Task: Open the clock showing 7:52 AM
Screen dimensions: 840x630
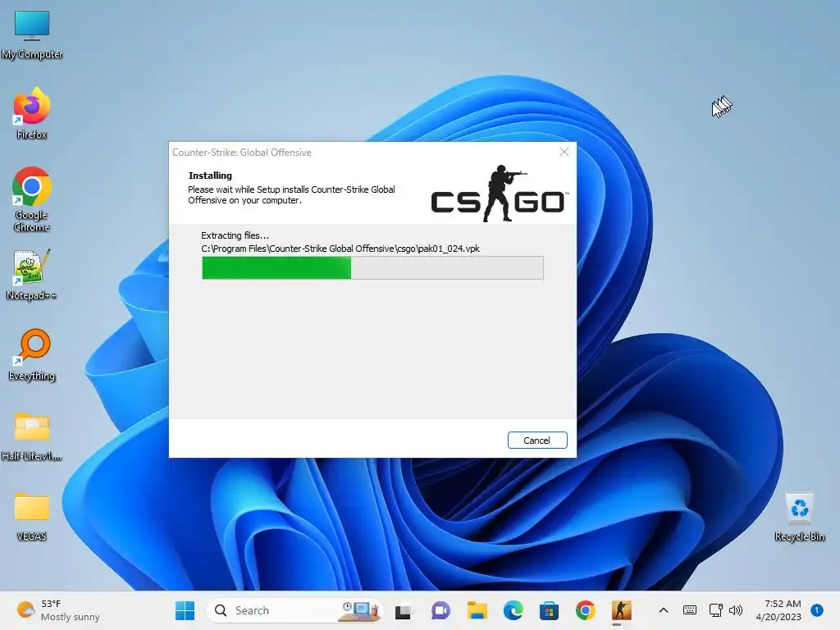Action: coord(778,610)
